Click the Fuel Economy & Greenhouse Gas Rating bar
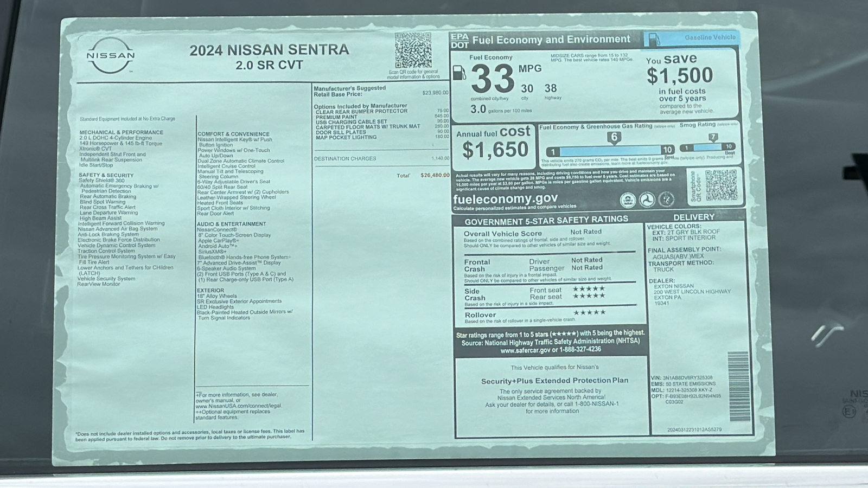This screenshot has width=868, height=488. coord(610,150)
